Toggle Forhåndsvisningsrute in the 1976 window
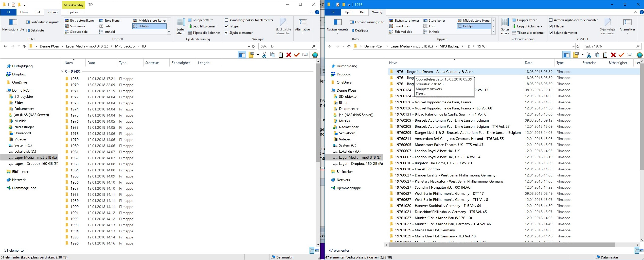 [x=367, y=22]
